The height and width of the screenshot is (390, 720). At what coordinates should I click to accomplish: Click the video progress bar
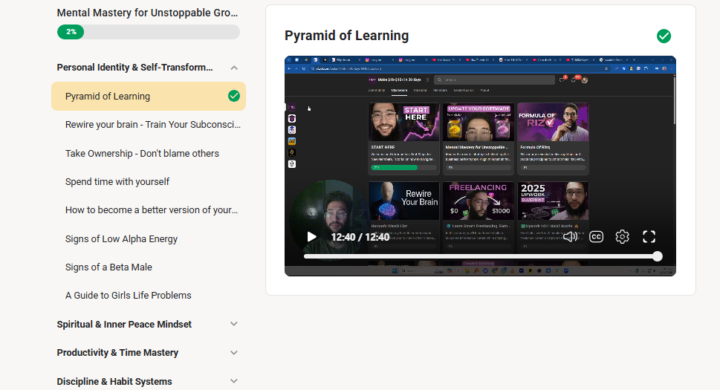coord(483,256)
